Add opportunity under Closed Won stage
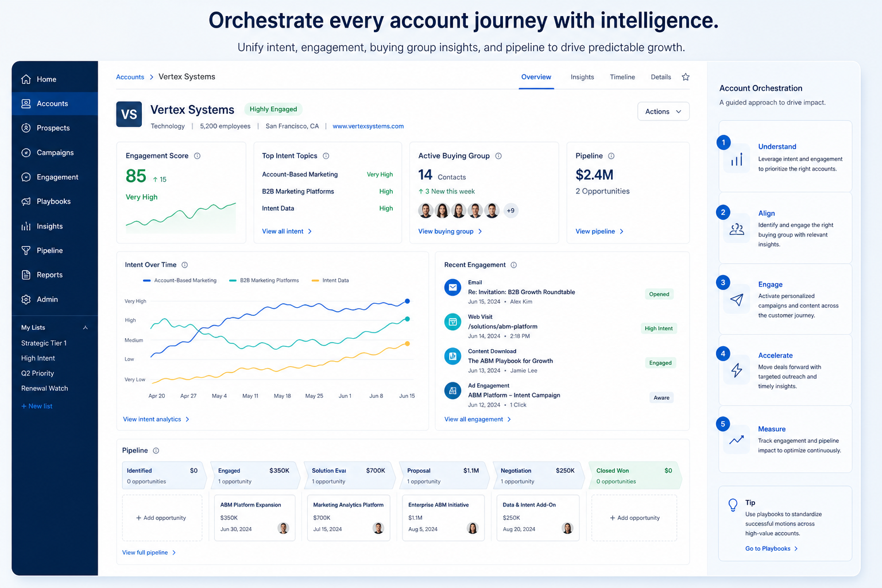 click(x=635, y=518)
